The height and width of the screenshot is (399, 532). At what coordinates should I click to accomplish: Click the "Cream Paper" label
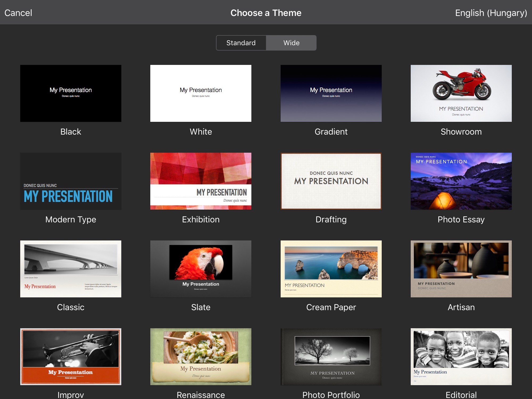pyautogui.click(x=331, y=307)
